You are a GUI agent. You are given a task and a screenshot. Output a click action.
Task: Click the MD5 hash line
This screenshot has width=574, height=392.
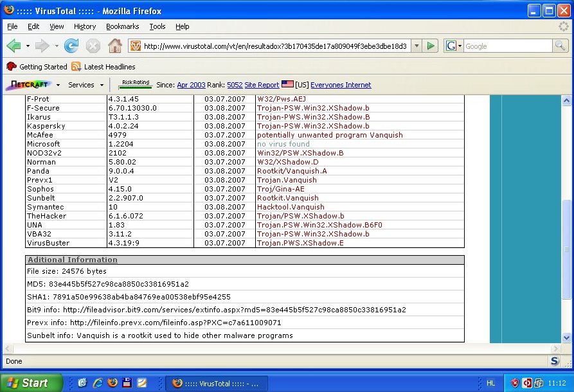[108, 284]
